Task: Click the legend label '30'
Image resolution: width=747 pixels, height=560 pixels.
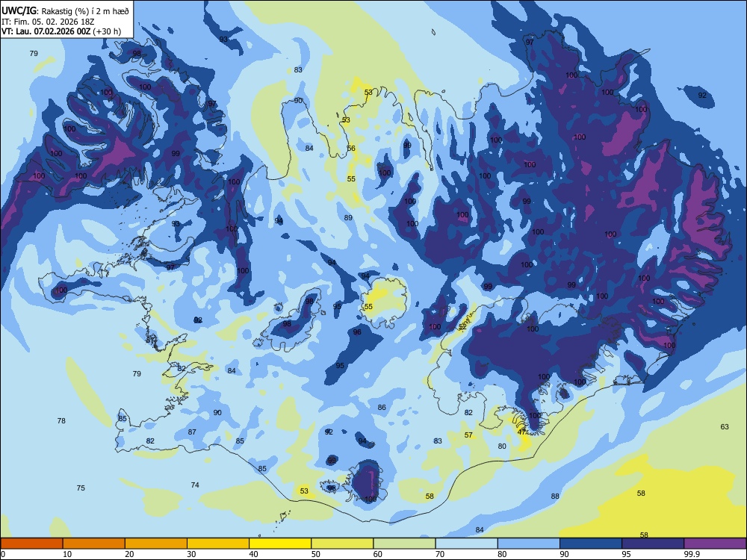Action: [191, 554]
